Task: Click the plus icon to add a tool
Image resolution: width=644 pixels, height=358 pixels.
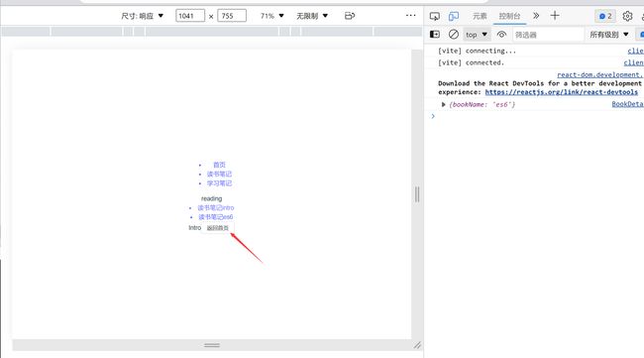Action: click(x=555, y=16)
